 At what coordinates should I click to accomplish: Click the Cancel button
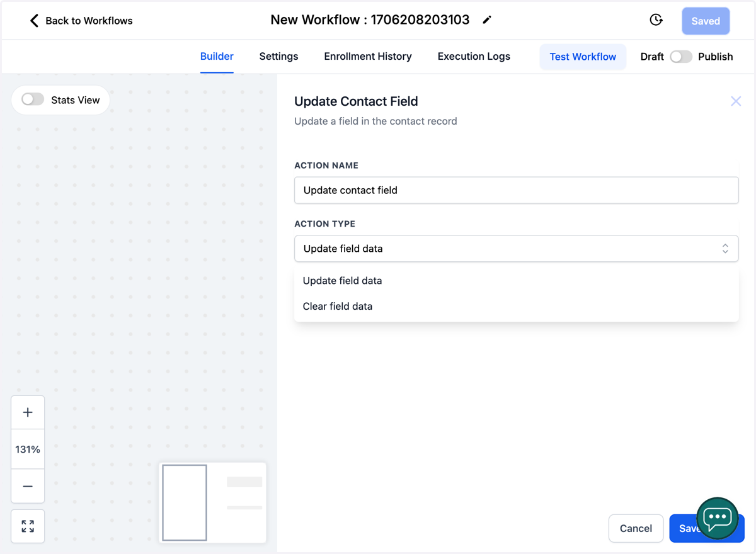pyautogui.click(x=636, y=528)
